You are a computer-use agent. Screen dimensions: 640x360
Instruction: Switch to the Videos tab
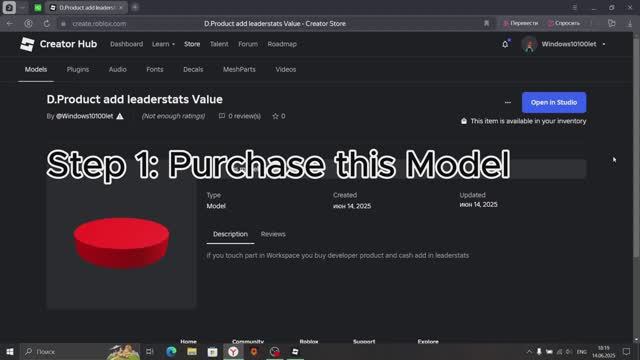tap(286, 69)
